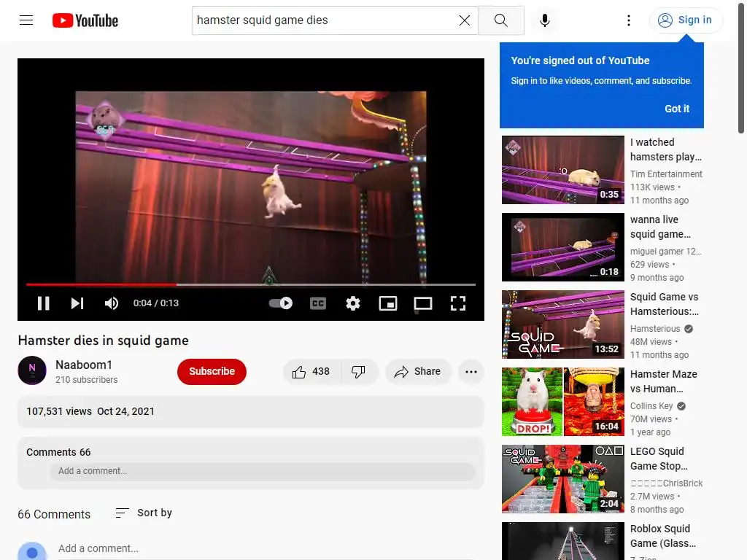Image resolution: width=747 pixels, height=560 pixels.
Task: Mute the video volume
Action: [x=112, y=303]
